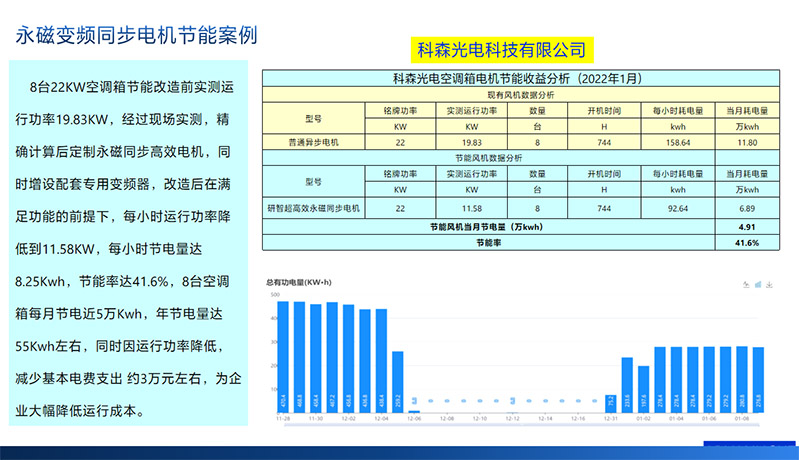The image size is (799, 460).
Task: Select the bar chart view icon
Action: tap(758, 285)
